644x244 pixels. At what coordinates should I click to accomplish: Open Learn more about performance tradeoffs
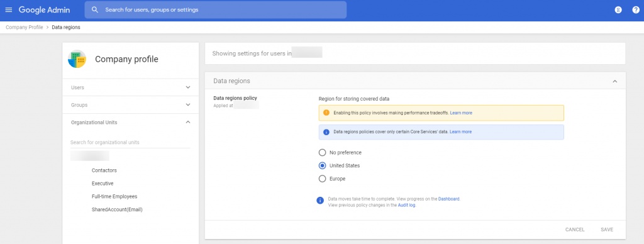coord(461,113)
